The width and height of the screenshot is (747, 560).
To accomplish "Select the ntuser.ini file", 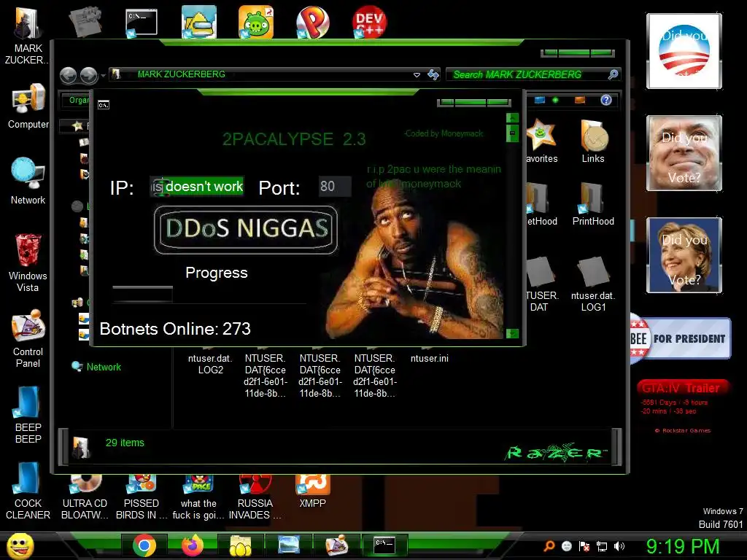I will point(429,358).
